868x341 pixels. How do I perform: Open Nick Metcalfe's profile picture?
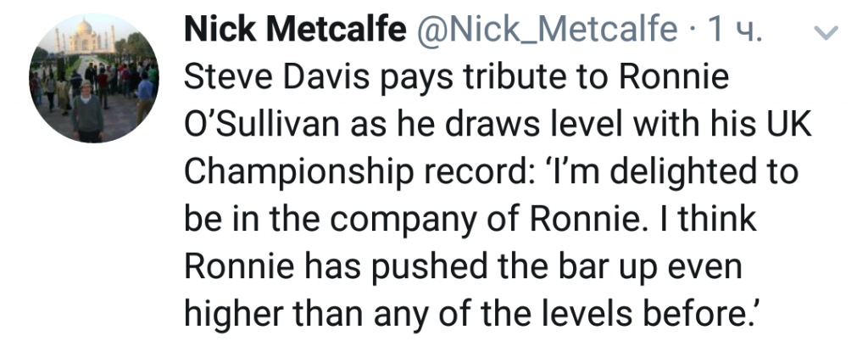[x=93, y=78]
